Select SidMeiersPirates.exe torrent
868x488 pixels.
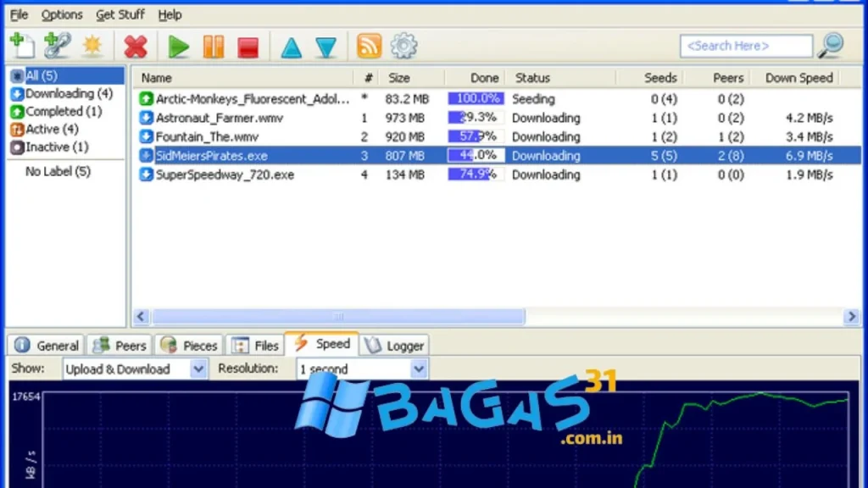211,156
